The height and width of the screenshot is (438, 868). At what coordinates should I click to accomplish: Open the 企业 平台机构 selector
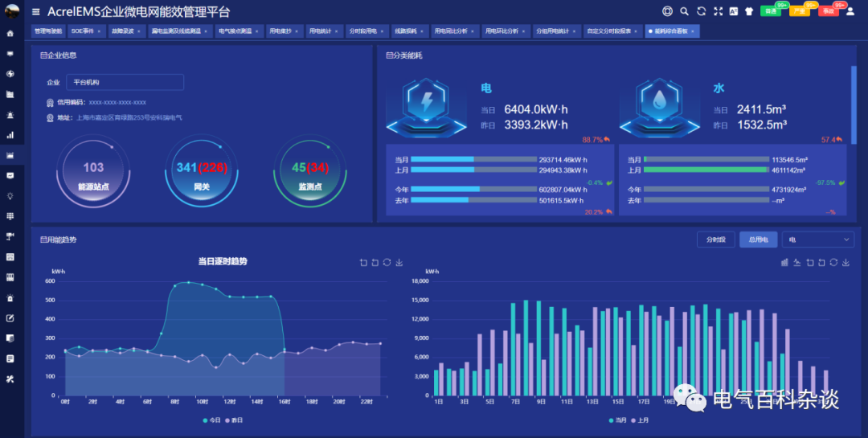click(125, 82)
